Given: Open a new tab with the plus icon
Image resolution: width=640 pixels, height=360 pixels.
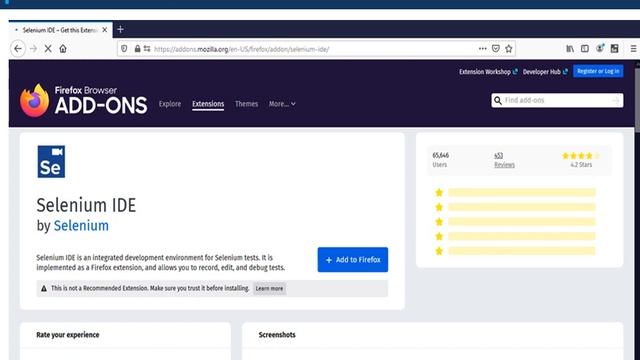Looking at the screenshot, I should coord(120,29).
